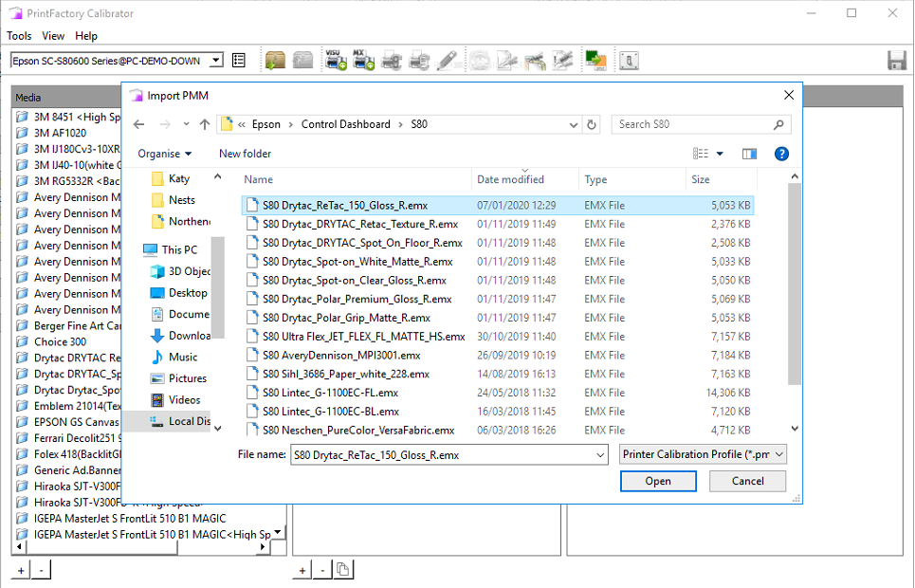This screenshot has width=915, height=588.
Task: Select S80 Sihl_3686_Paper_white_228.emx file
Action: (x=346, y=374)
